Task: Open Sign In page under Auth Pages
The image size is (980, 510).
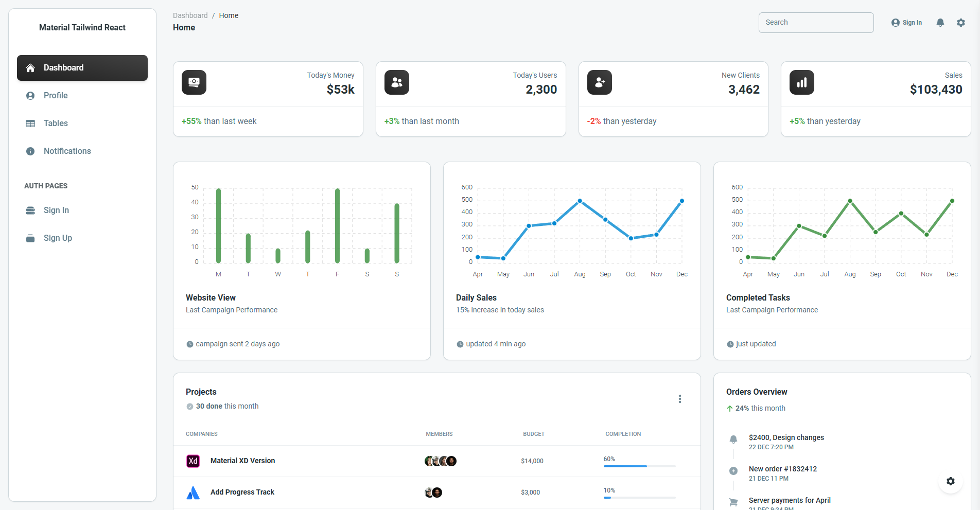Action: coord(82,210)
